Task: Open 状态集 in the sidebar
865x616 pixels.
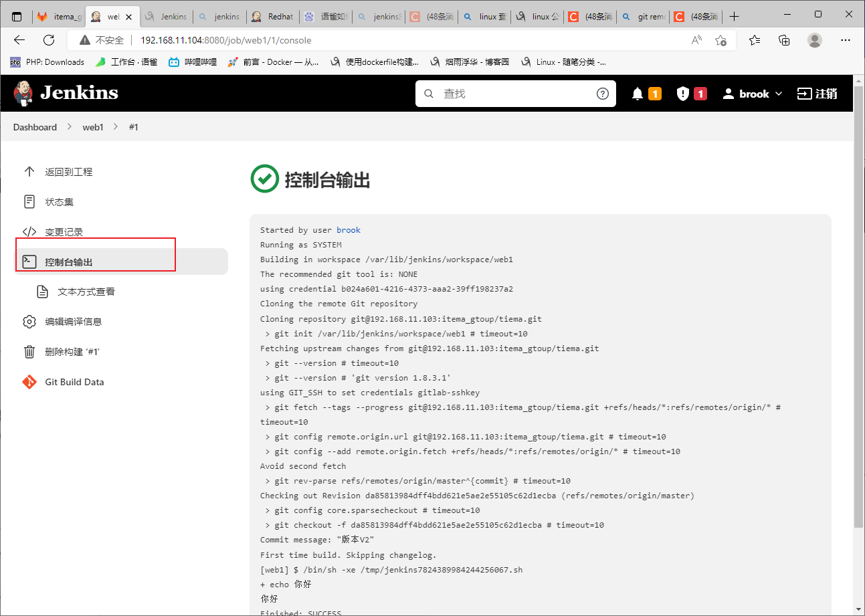Action: tap(122, 201)
